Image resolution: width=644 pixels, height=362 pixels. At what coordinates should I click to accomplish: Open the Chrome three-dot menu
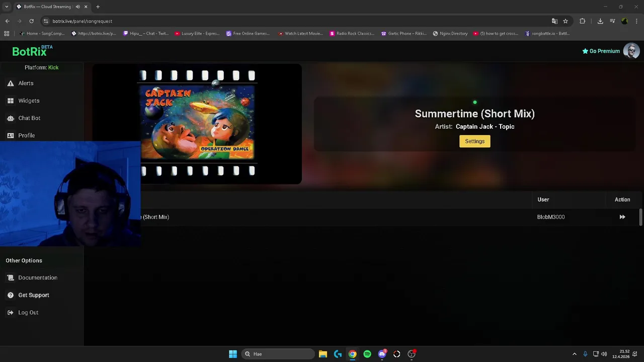point(637,21)
